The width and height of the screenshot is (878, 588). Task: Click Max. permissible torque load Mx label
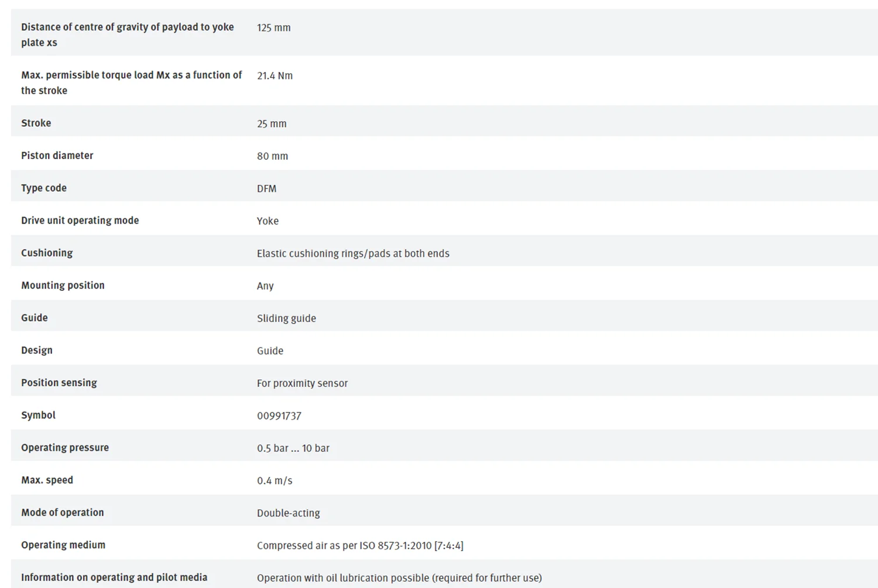pyautogui.click(x=132, y=82)
